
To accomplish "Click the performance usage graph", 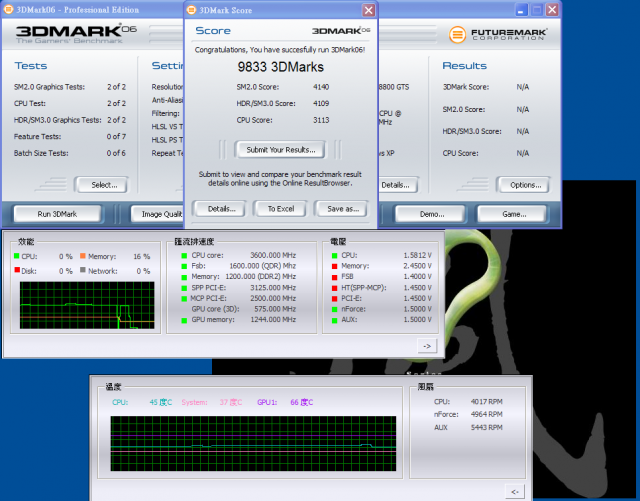I will [87, 305].
